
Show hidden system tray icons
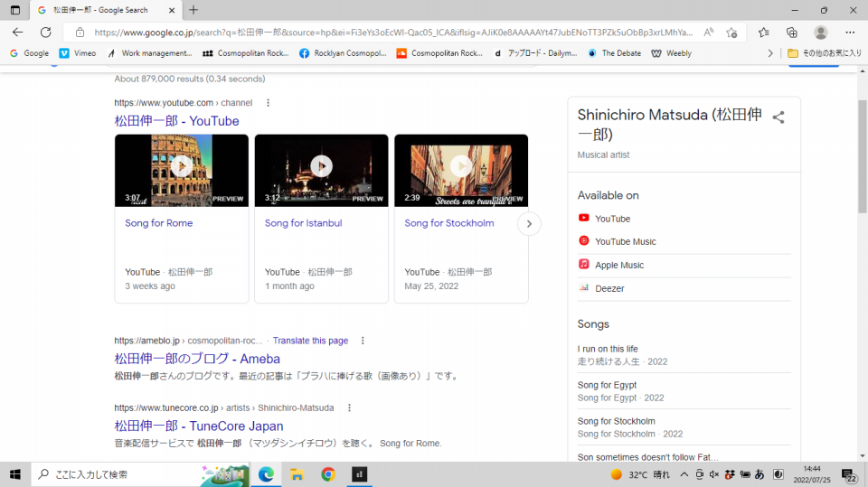tap(684, 474)
